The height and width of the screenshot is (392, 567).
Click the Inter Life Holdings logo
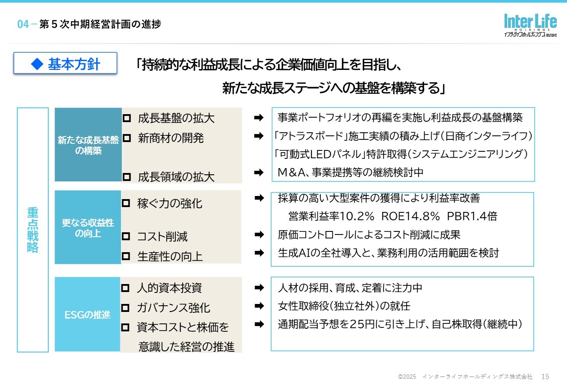[x=530, y=25]
